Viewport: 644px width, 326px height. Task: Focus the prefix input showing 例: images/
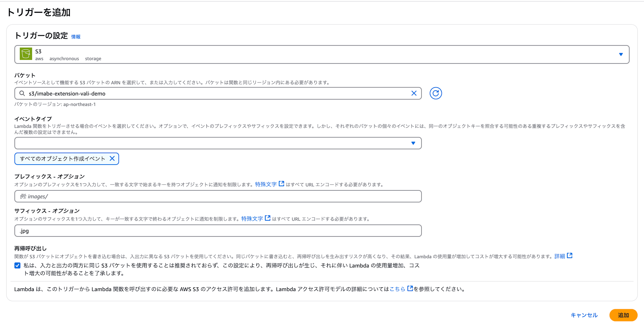point(218,196)
